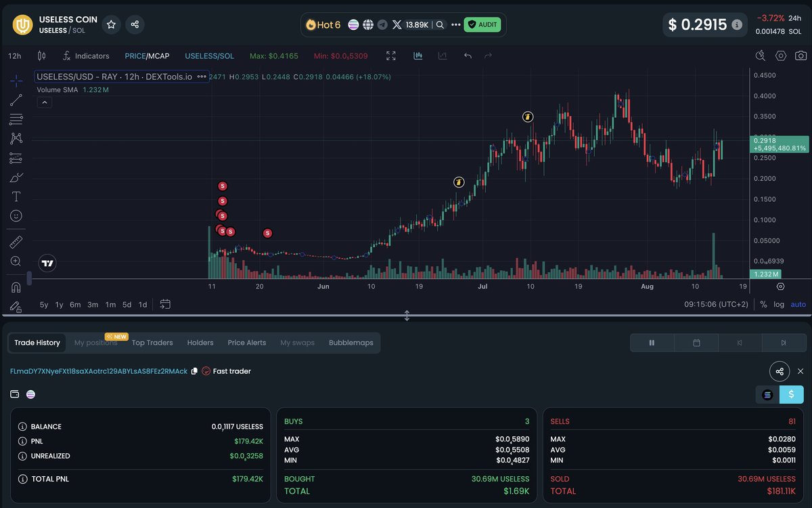Switch to the Top Traders tab
The width and height of the screenshot is (812, 508).
152,343
